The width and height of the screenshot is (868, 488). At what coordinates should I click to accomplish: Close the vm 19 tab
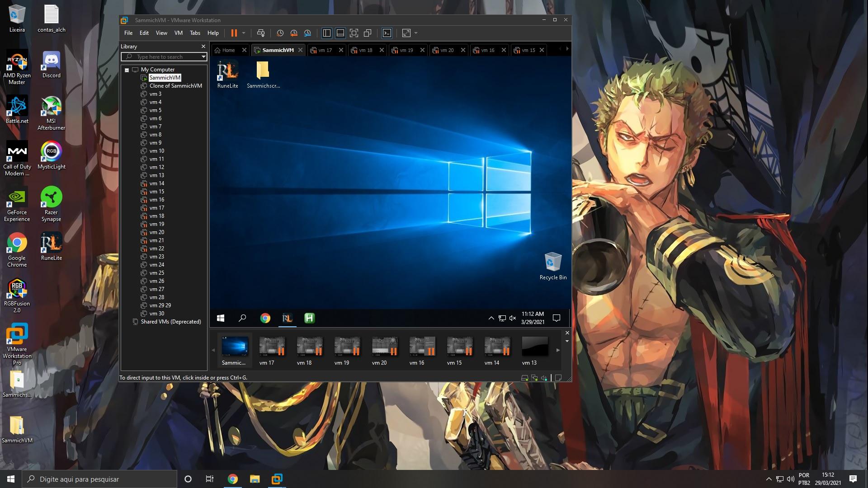pos(422,50)
